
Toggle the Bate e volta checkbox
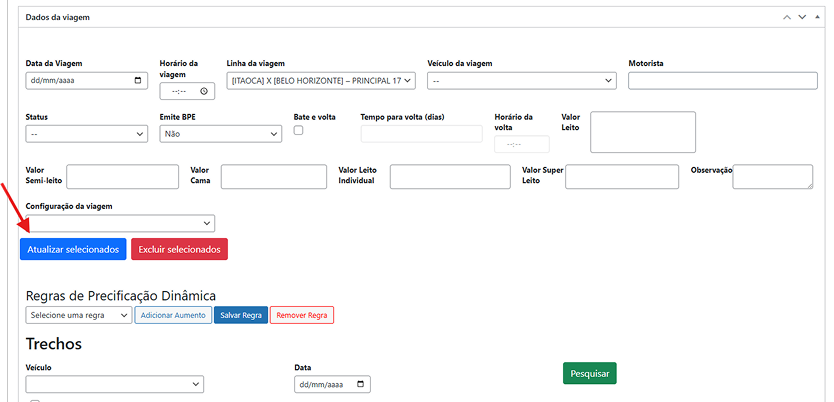tap(298, 131)
